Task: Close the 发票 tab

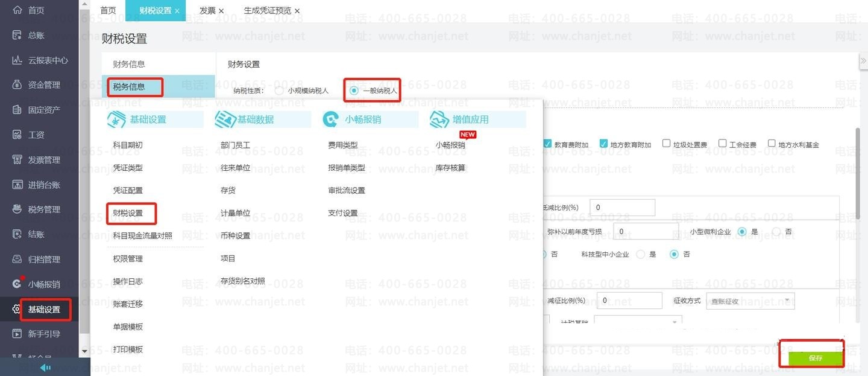Action: 221,11
